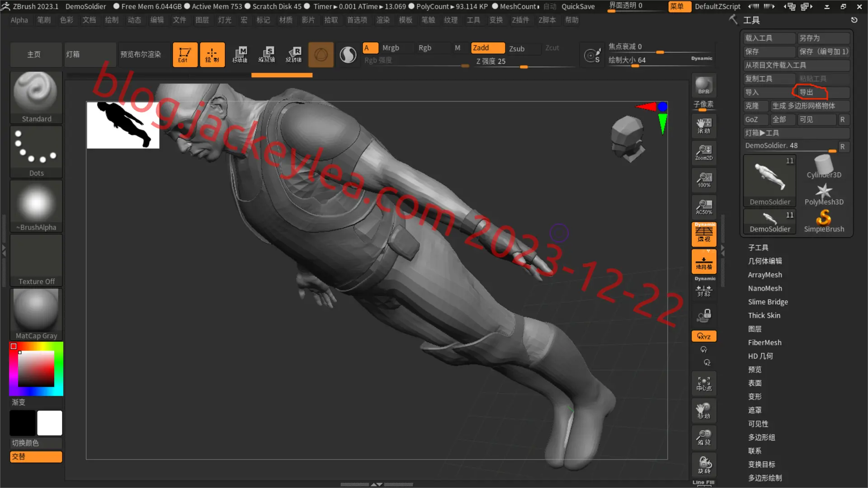The image size is (868, 488).
Task: Click the BPR render icon
Action: point(704,85)
